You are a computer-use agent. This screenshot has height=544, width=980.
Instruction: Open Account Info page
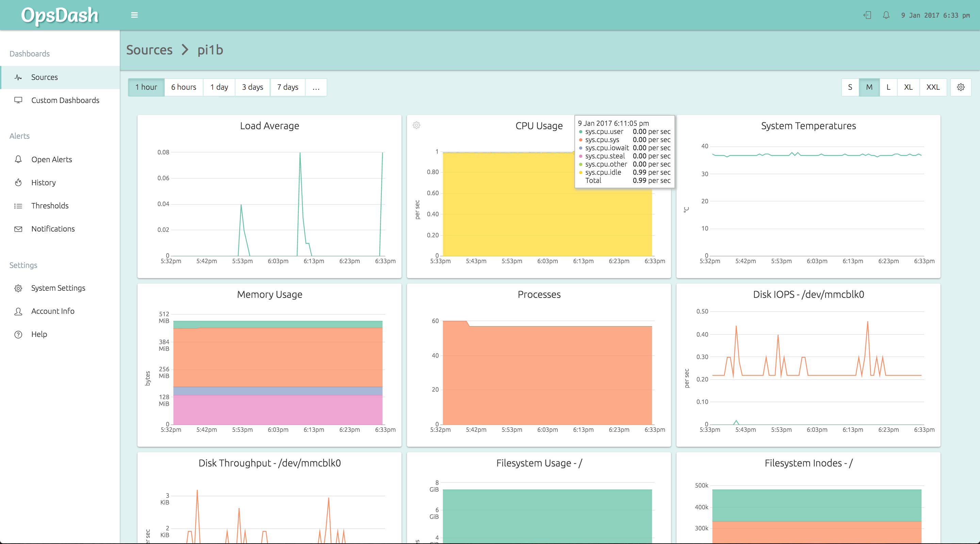pyautogui.click(x=60, y=311)
